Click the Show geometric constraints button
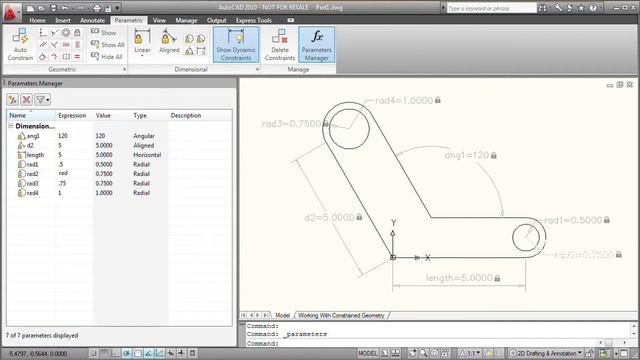Screen dimensions: 640x360 point(104,32)
